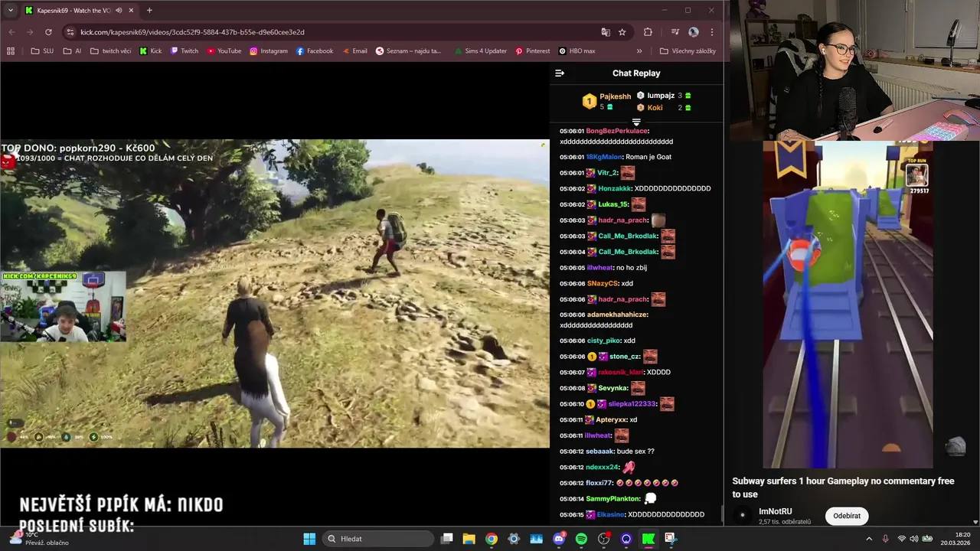Open the twitch věci bookmarks folder
The width and height of the screenshot is (980, 551).
pos(110,51)
